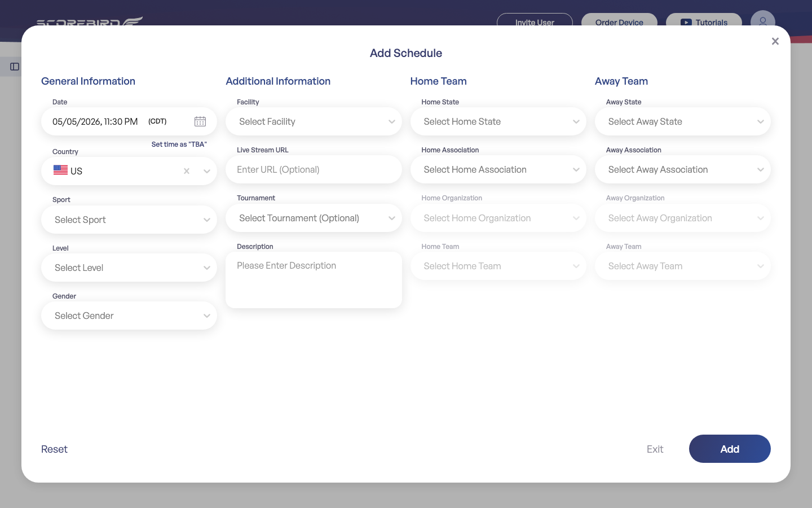The width and height of the screenshot is (812, 508).
Task: Set time as "TBA" link
Action: [179, 144]
